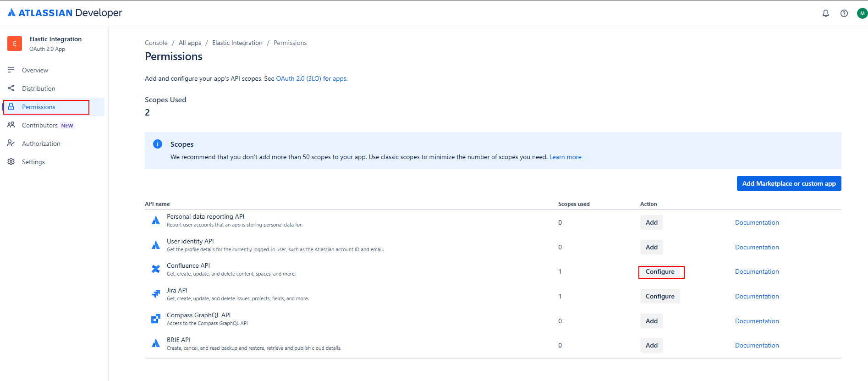Click the Permissions page heading
This screenshot has height=381, width=868.
174,56
